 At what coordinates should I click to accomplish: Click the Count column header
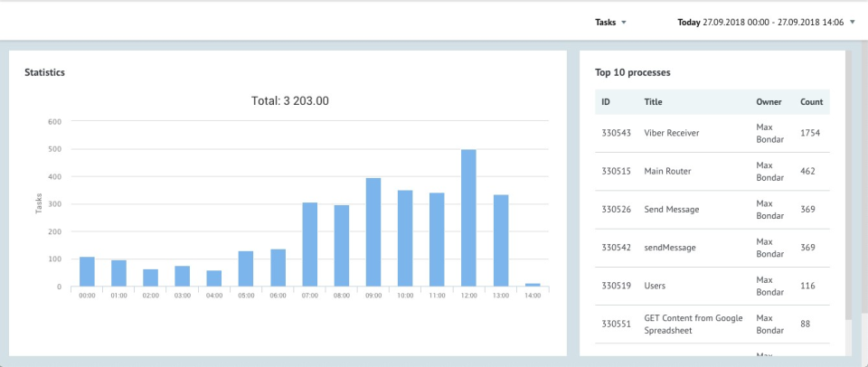812,102
